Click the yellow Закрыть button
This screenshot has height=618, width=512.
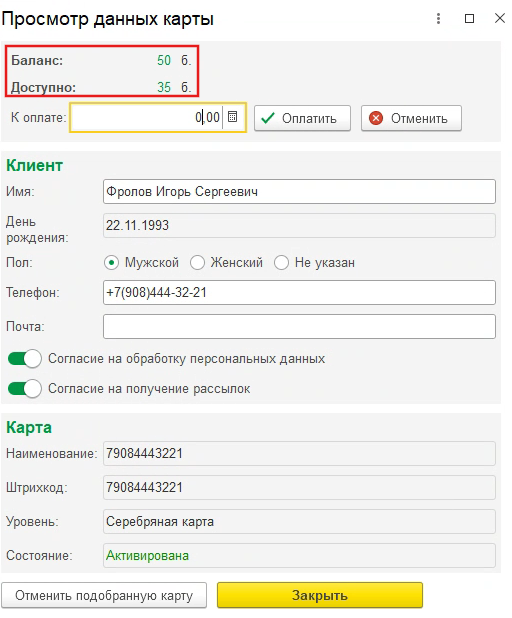(320, 595)
